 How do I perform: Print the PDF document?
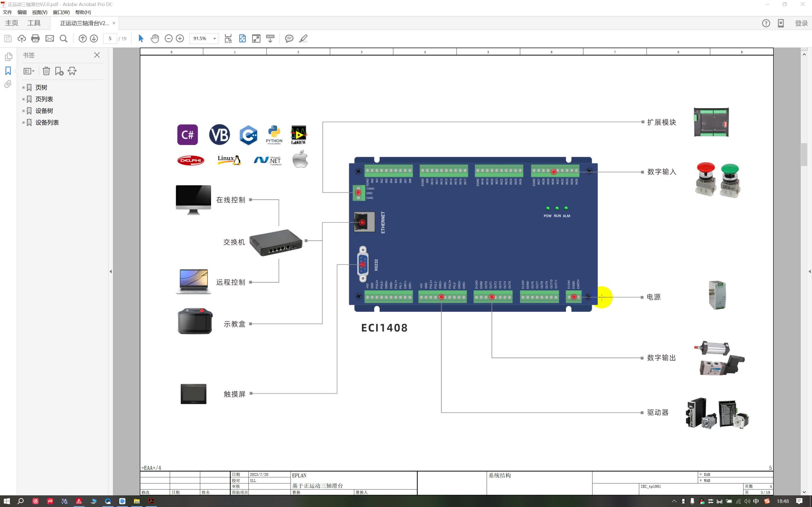[x=35, y=38]
